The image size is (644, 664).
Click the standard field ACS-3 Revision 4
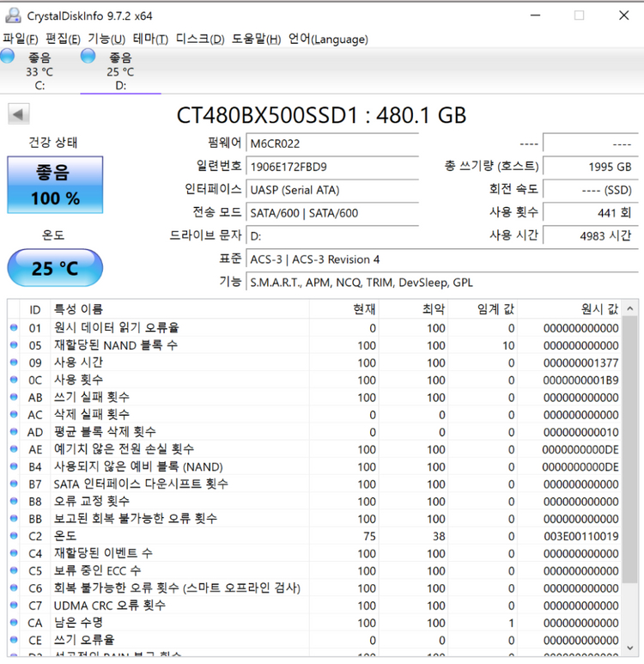442,259
